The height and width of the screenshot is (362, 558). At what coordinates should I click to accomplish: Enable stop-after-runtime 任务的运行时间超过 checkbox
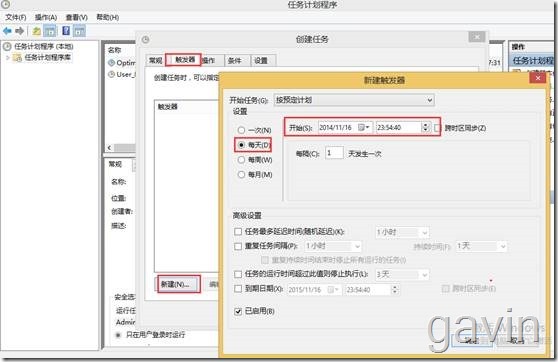point(238,274)
